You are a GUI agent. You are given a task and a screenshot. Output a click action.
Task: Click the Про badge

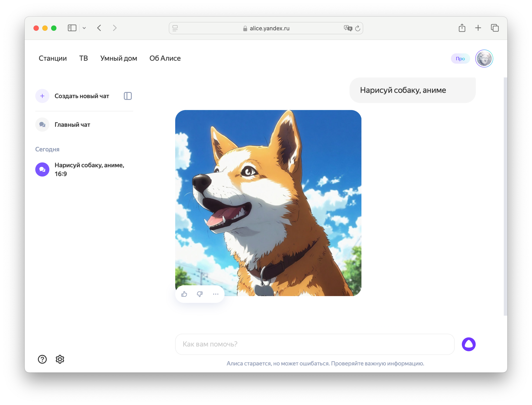[460, 59]
